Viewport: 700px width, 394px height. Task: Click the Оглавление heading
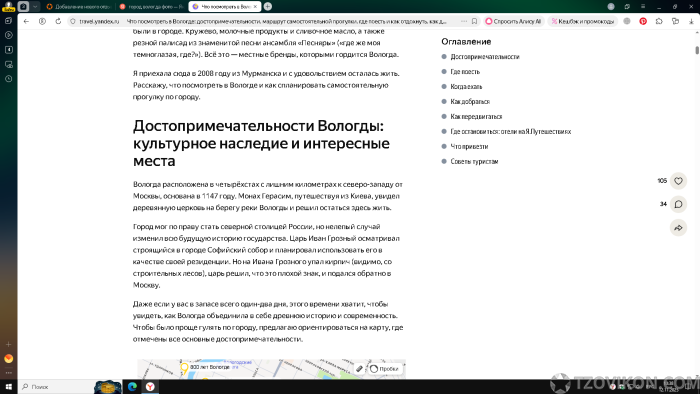[466, 41]
